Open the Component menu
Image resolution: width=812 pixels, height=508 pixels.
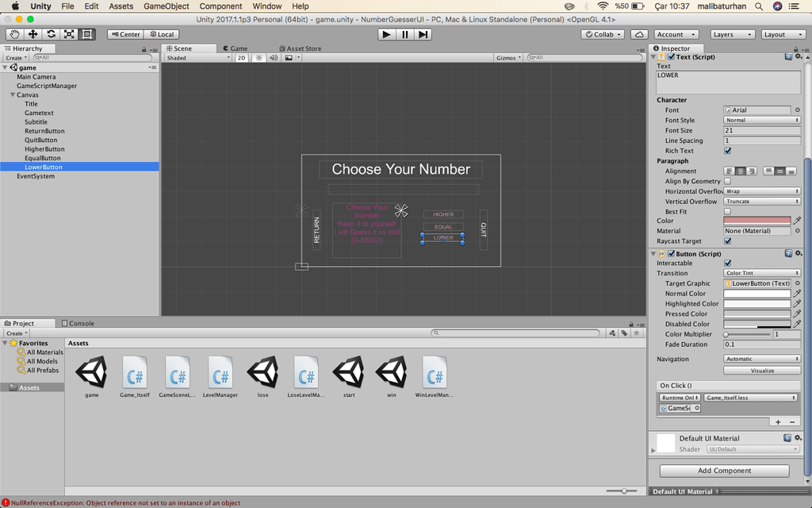coord(220,6)
